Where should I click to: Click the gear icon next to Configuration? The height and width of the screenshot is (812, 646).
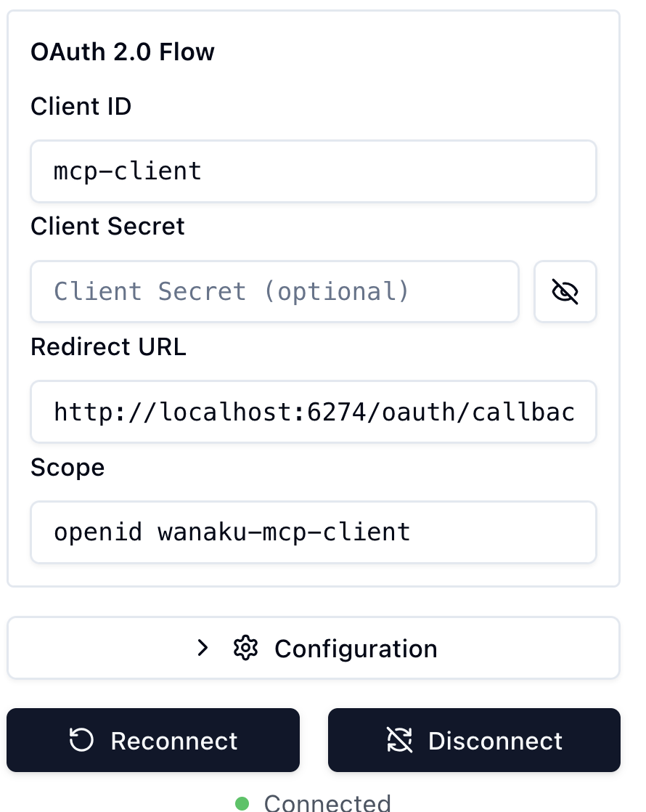click(246, 648)
